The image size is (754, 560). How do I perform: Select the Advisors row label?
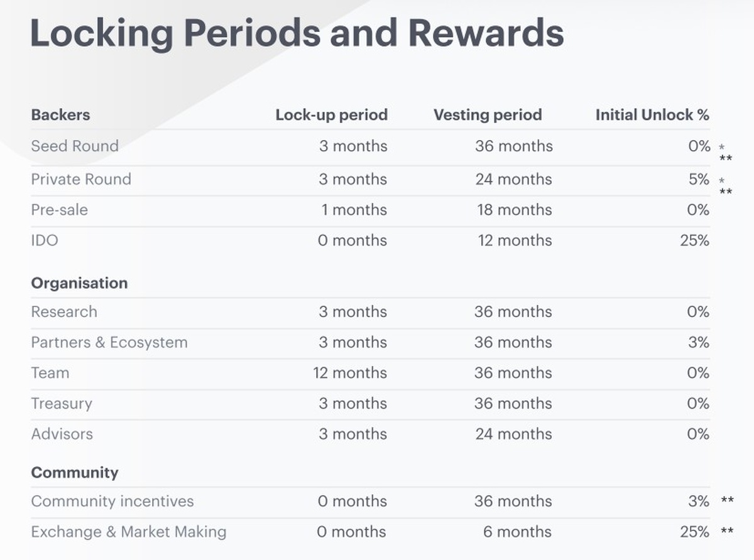coord(62,434)
